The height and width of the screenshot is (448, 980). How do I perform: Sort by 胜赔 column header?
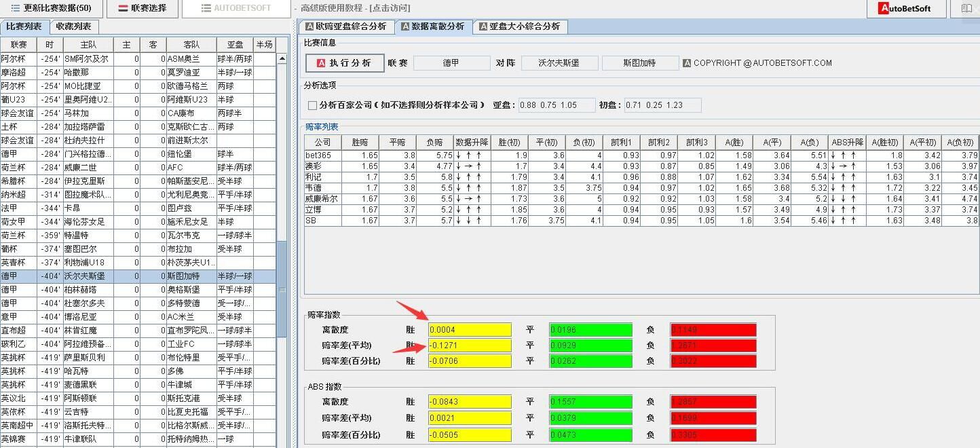click(x=360, y=143)
